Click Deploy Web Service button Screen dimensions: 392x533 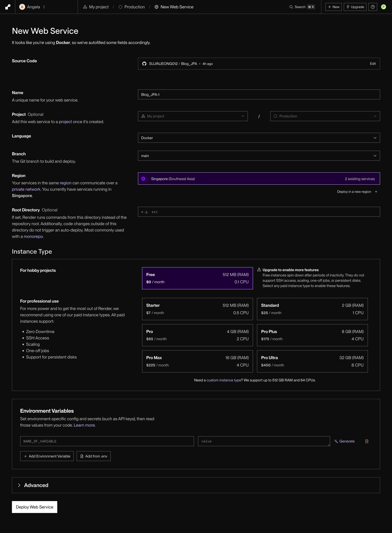pyautogui.click(x=35, y=507)
